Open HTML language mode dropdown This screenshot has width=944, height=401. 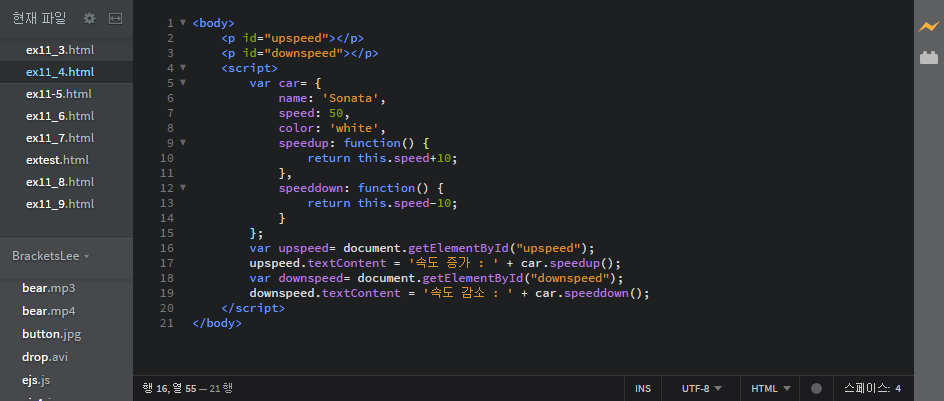click(x=771, y=389)
